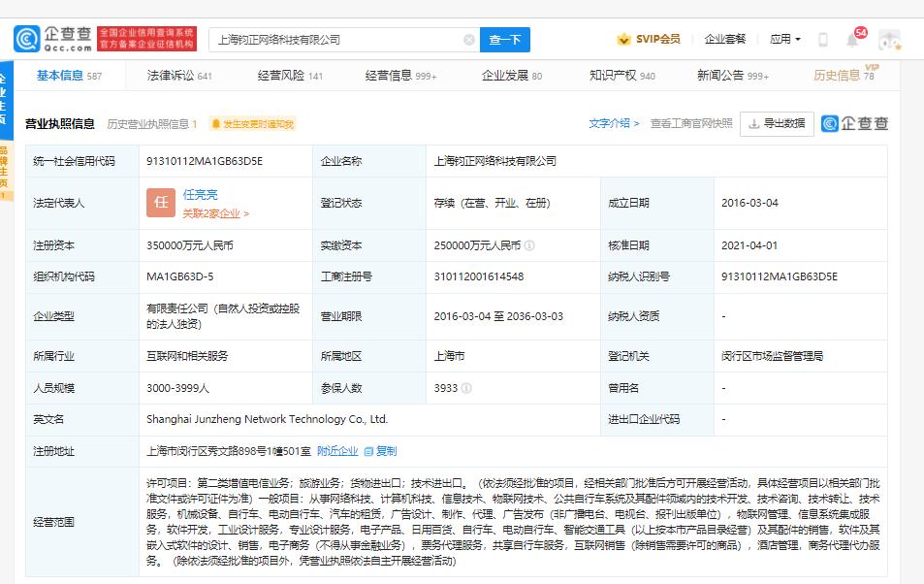Expand 关联2家企业 under the legal representative
Image resolution: width=924 pixels, height=584 pixels.
(215, 213)
